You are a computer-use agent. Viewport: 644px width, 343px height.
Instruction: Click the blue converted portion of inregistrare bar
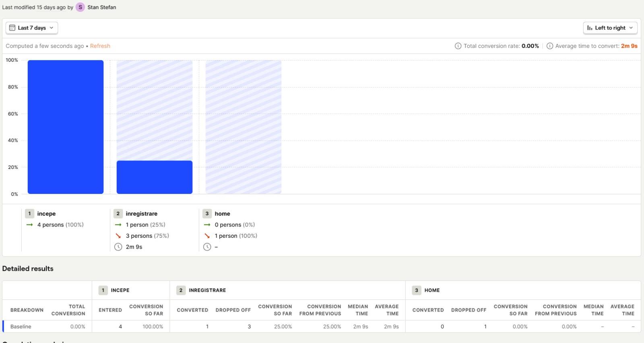click(155, 177)
